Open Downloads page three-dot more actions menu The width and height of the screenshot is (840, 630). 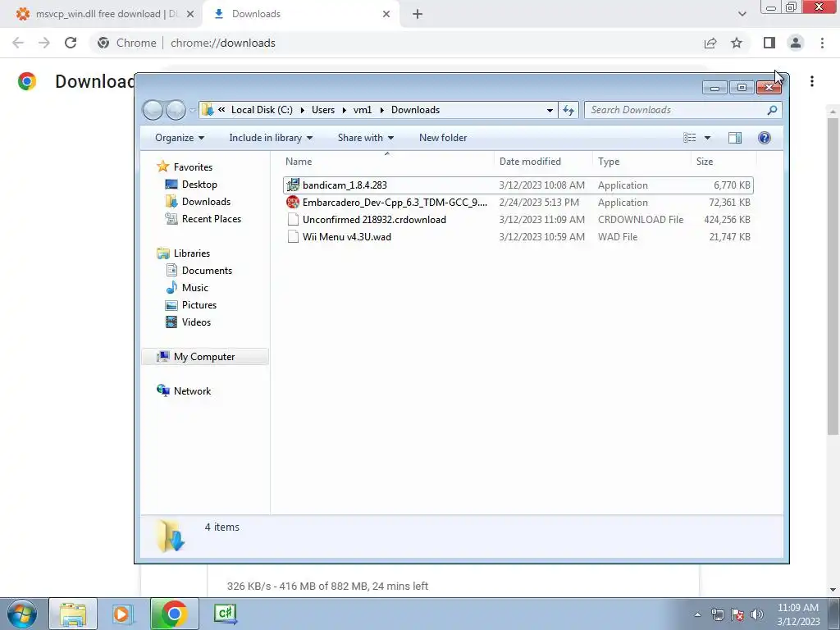click(x=812, y=81)
